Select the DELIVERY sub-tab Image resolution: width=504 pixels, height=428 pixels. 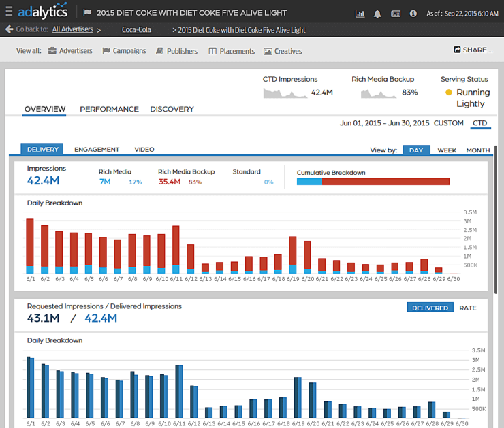42,149
